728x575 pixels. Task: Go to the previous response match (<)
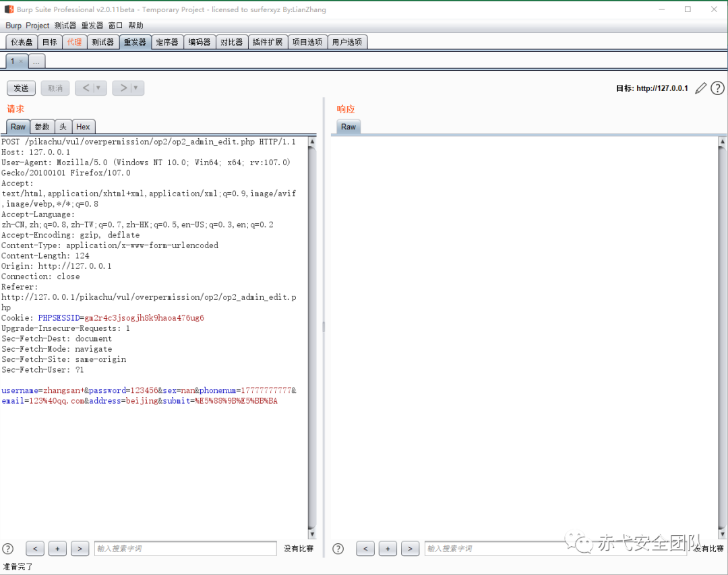[x=365, y=549]
